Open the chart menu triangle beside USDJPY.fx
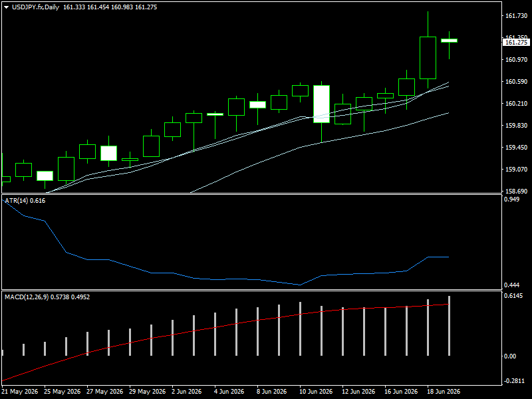The image size is (532, 399). click(x=7, y=7)
